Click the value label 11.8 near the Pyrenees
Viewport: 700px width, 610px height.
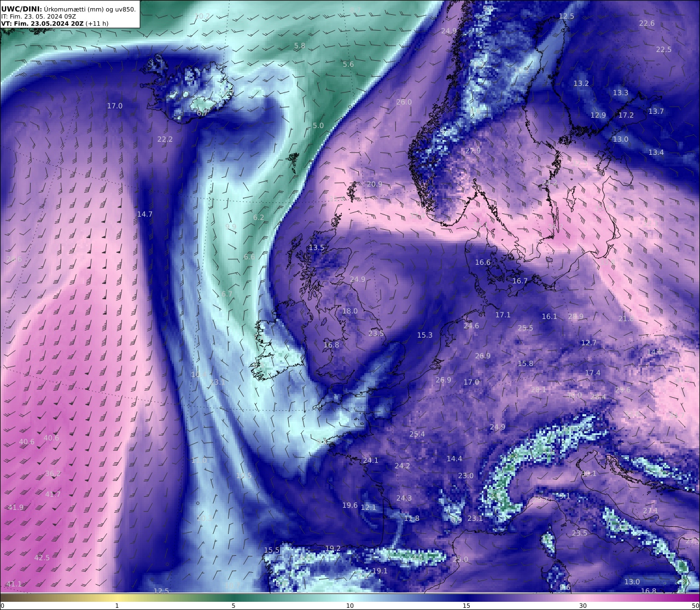[411, 519]
